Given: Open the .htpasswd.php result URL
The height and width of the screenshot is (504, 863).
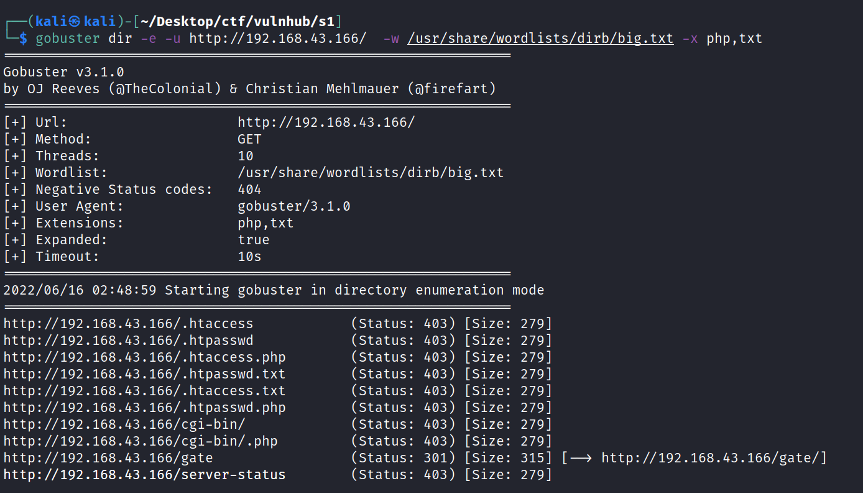Looking at the screenshot, I should 144,408.
